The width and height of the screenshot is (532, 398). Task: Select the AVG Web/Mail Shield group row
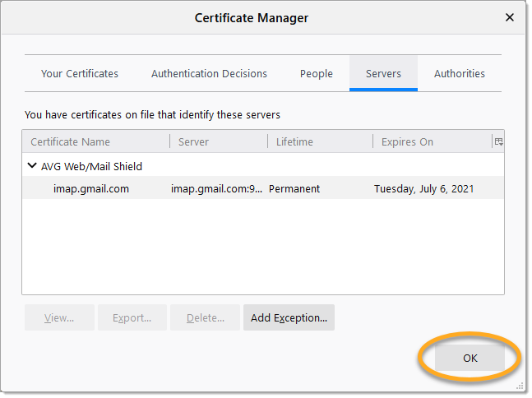click(91, 166)
